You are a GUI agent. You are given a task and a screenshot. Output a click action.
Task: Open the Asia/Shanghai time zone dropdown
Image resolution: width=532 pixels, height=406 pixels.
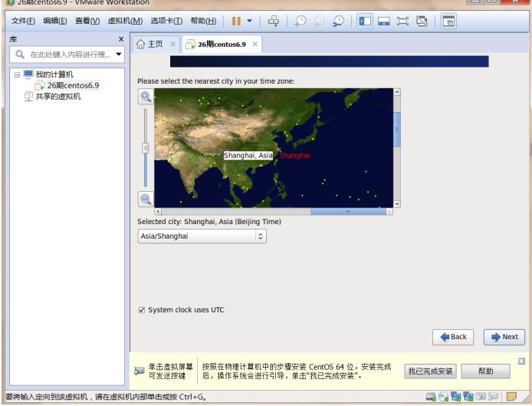(x=202, y=236)
